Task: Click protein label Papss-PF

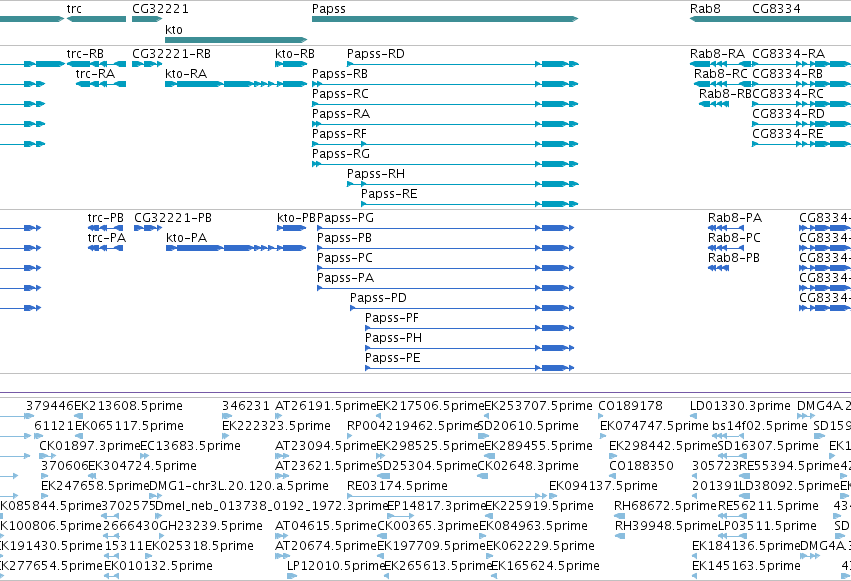Action: pyautogui.click(x=392, y=318)
